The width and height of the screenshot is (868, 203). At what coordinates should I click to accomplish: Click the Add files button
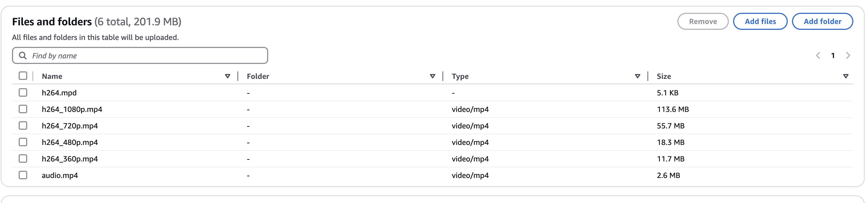[x=760, y=22]
